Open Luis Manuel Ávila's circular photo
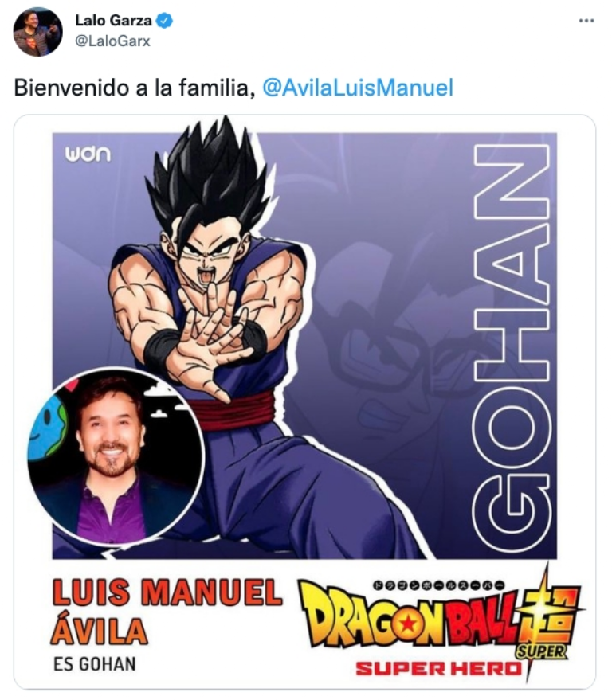This screenshot has height=700, width=612. (116, 456)
